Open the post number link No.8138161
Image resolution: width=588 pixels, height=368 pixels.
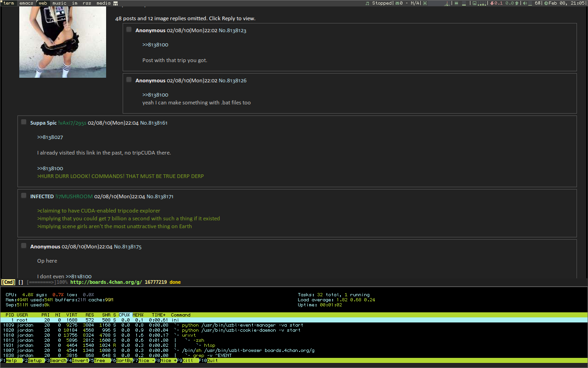(x=154, y=123)
